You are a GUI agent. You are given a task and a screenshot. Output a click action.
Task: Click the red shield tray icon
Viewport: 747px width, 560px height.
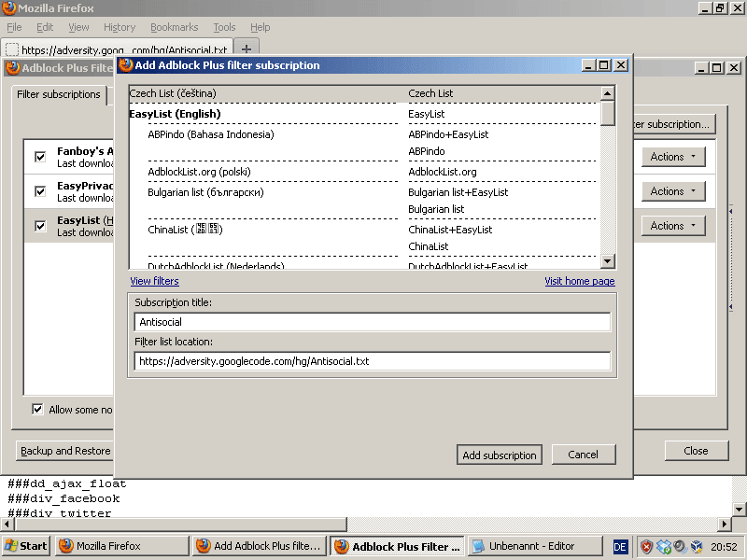click(x=646, y=546)
